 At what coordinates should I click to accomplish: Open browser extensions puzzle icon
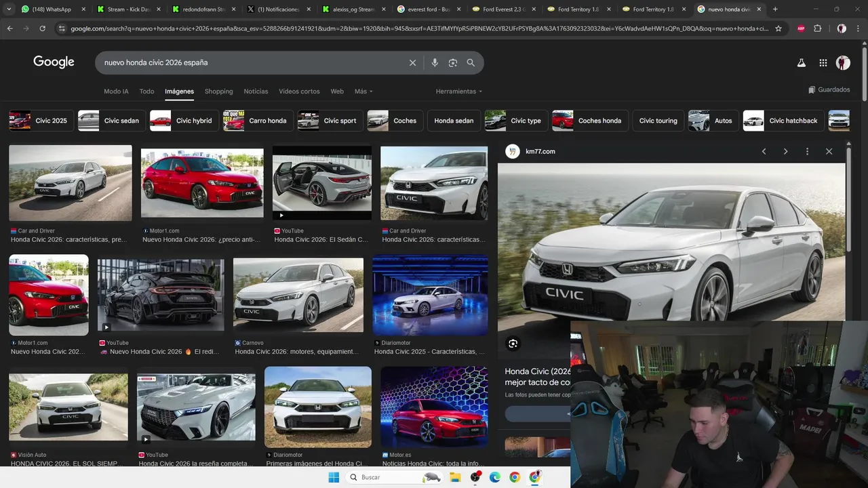click(817, 28)
